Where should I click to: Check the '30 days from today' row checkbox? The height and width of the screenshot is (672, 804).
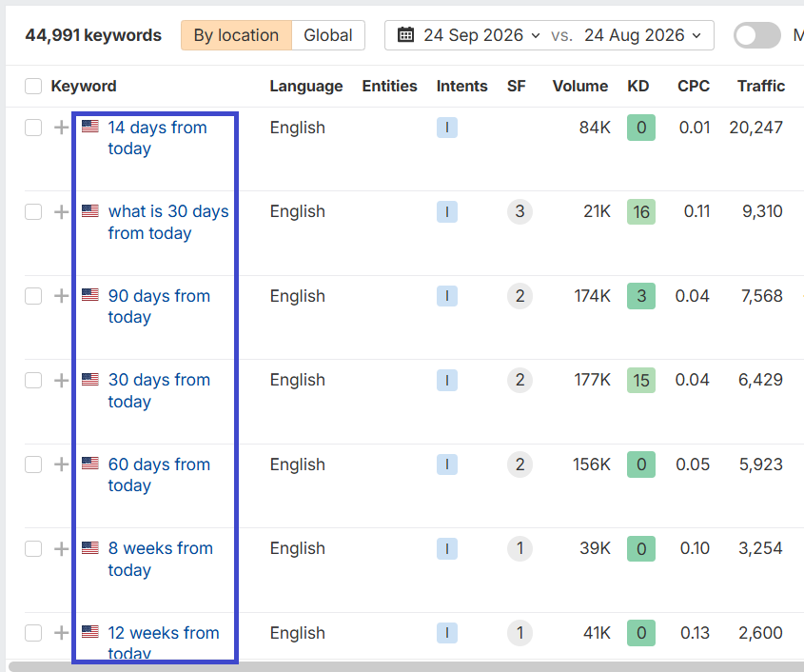(x=33, y=380)
